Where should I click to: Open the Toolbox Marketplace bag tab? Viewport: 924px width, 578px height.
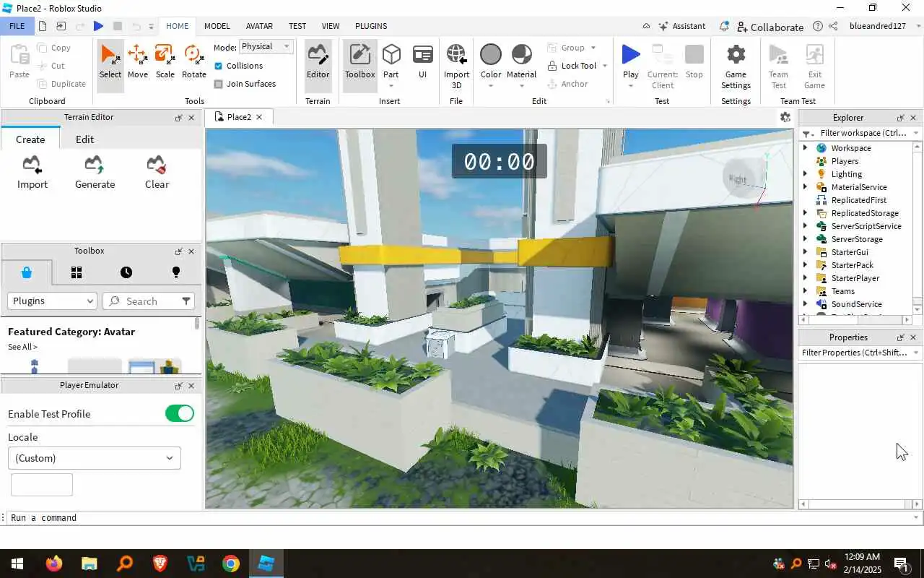(x=27, y=272)
